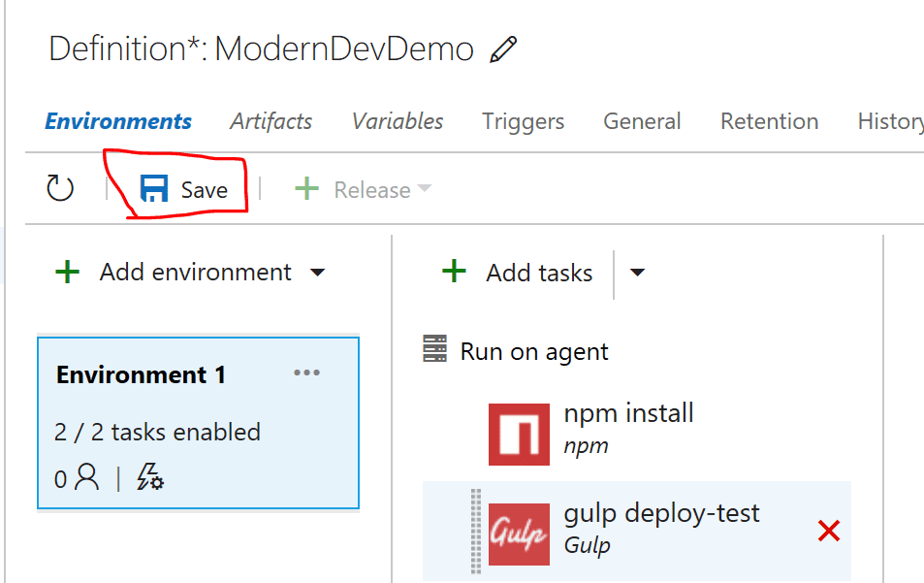The image size is (924, 583).
Task: Open the Release dropdown caret
Action: pyautogui.click(x=425, y=188)
